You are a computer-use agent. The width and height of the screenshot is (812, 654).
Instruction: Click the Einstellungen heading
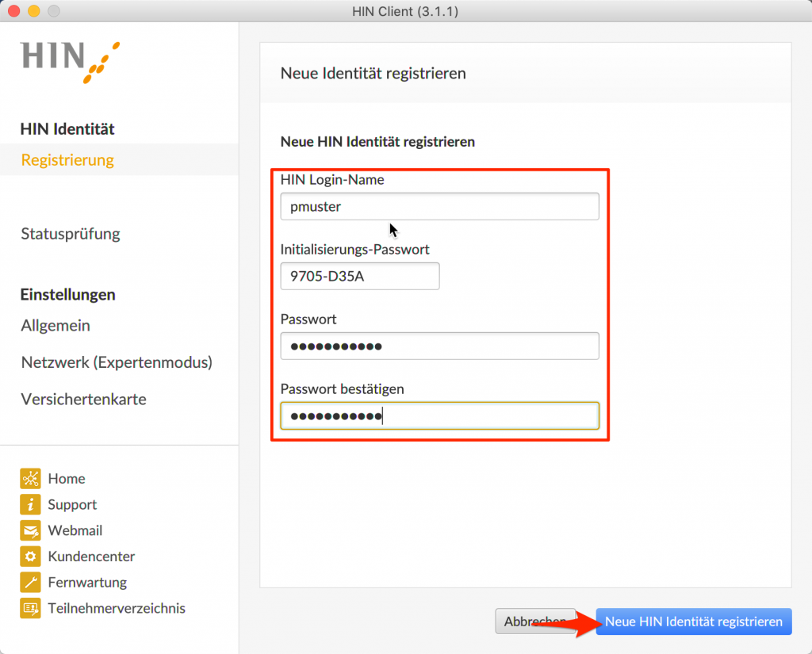(x=68, y=295)
